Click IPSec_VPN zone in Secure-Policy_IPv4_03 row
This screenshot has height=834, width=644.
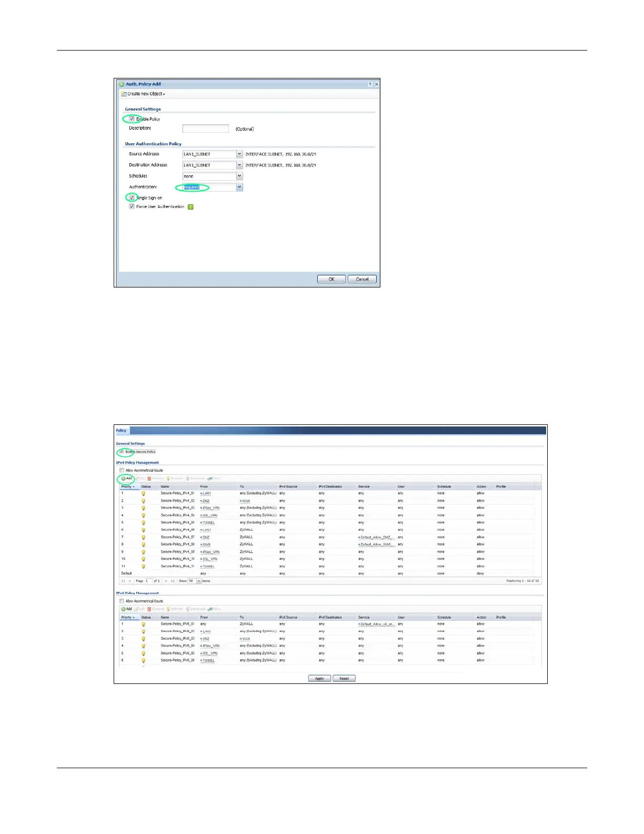click(210, 508)
